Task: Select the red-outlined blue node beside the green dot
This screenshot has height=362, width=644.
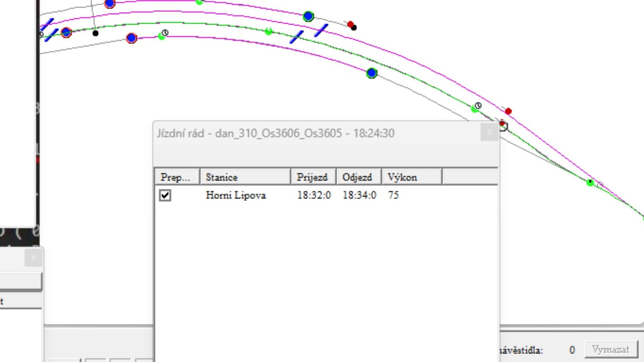Action: tap(131, 38)
